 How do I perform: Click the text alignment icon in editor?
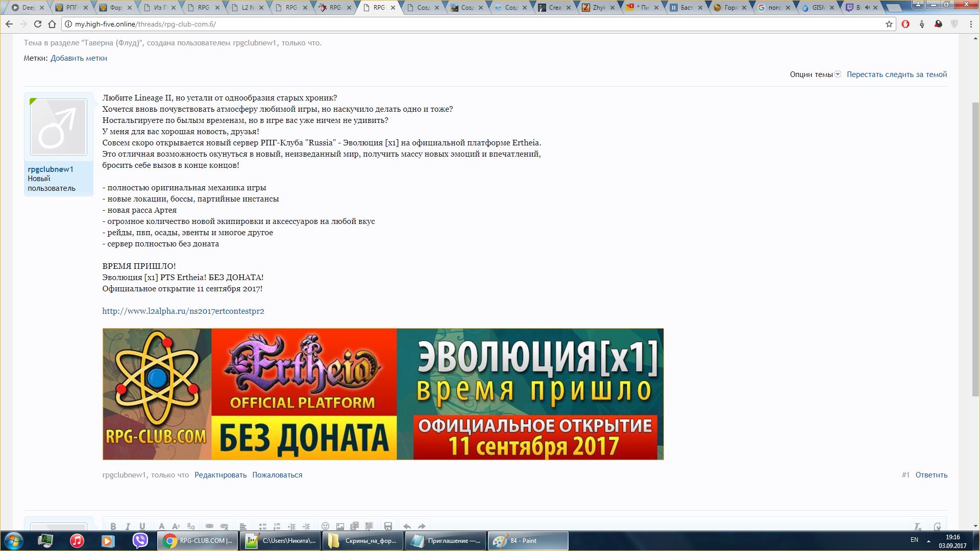tap(243, 526)
